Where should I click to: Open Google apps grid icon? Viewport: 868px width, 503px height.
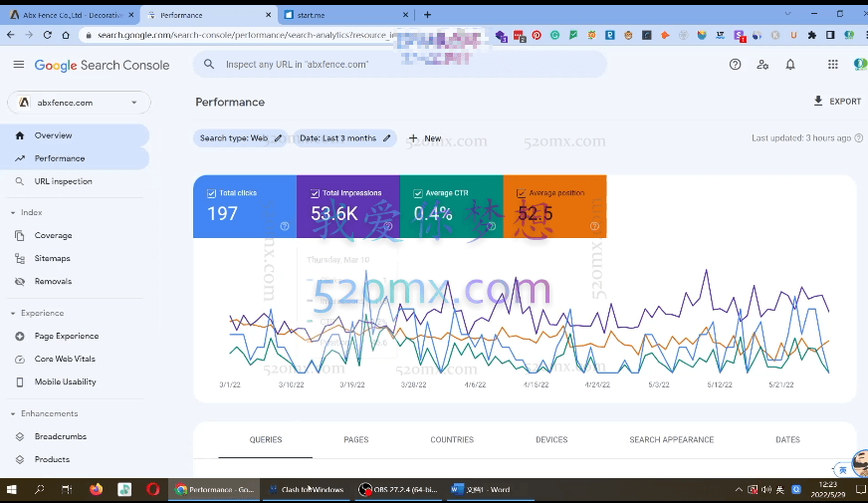click(832, 65)
